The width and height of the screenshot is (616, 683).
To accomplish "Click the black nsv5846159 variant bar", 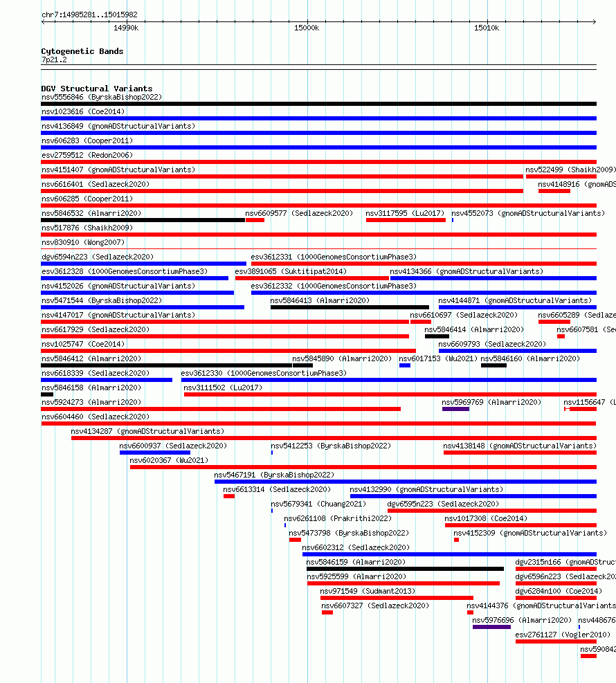I will tap(405, 569).
